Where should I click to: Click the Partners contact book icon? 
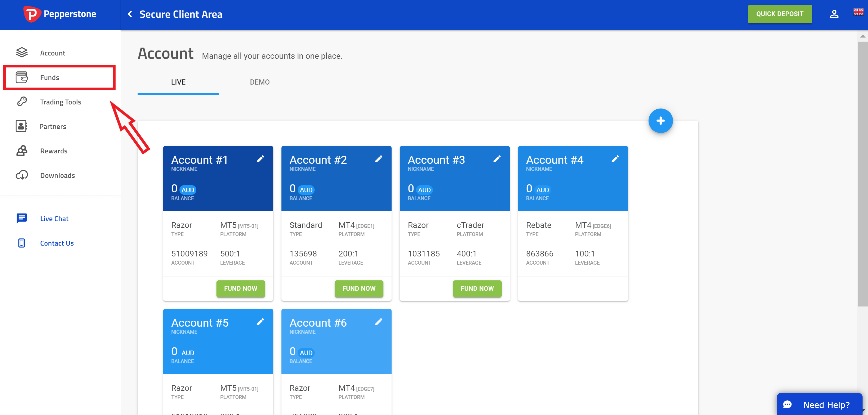[x=21, y=126]
